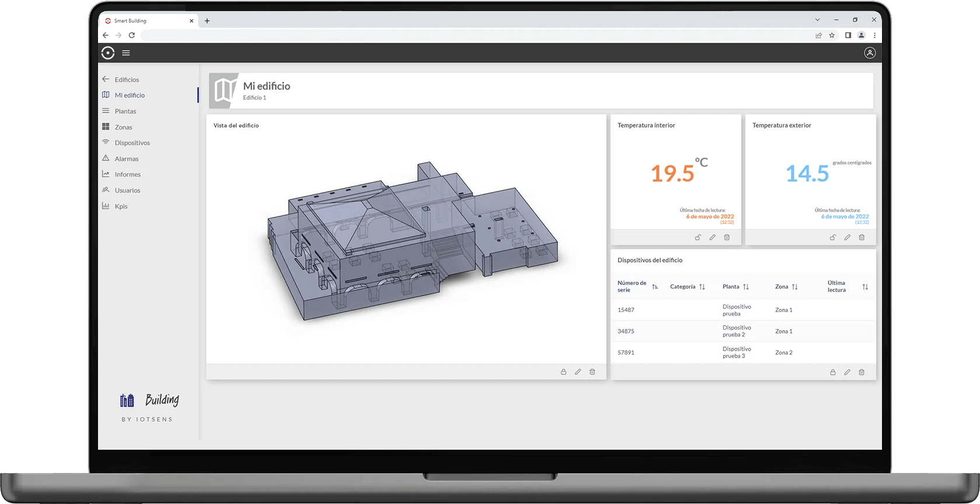This screenshot has height=504, width=980.
Task: Reload the page using the browser refresh icon
Action: [x=132, y=36]
